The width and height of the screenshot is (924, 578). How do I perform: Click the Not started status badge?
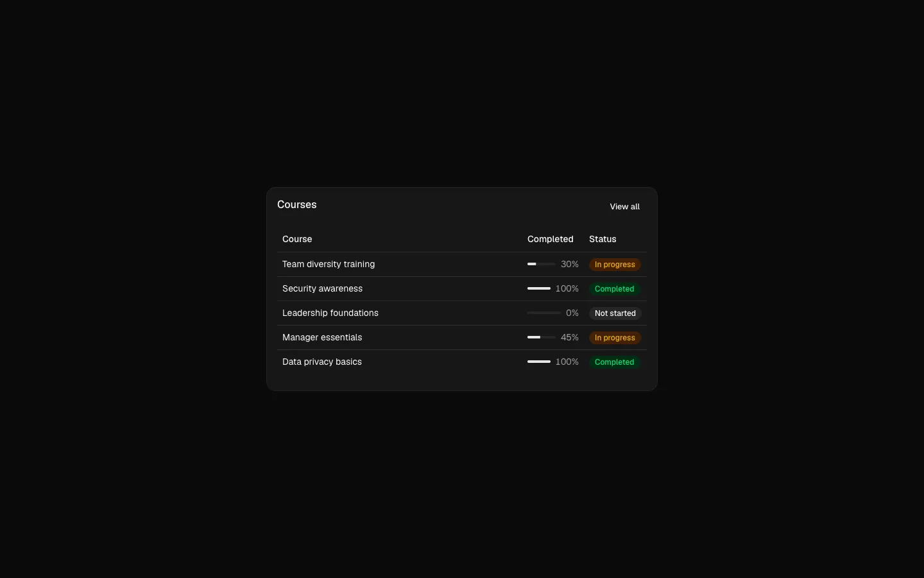click(x=615, y=313)
